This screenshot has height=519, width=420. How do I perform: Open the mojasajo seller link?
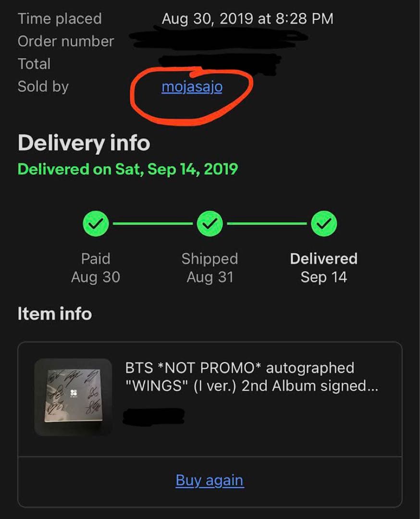(x=192, y=87)
